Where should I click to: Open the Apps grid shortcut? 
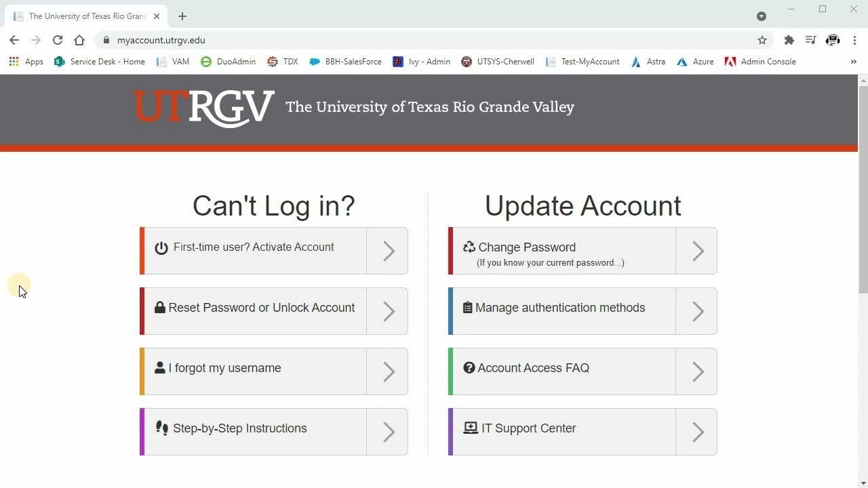(x=26, y=62)
